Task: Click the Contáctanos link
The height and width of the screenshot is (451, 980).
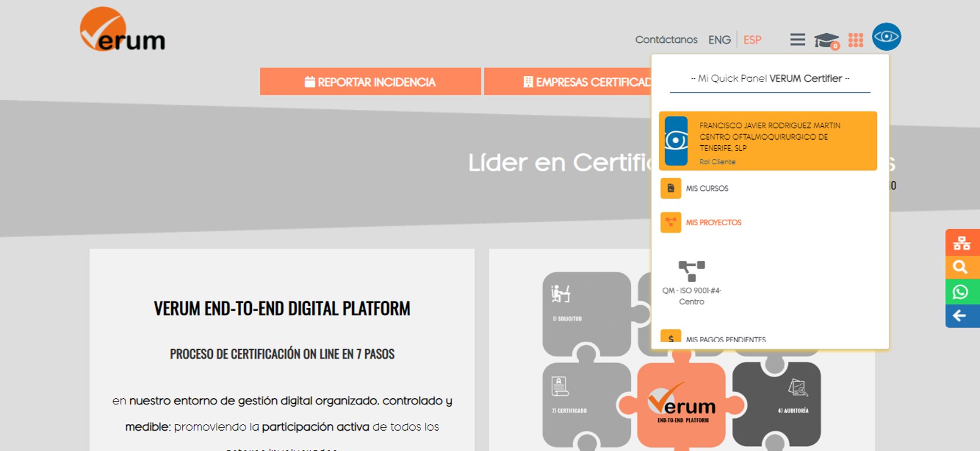Action: pyautogui.click(x=666, y=40)
